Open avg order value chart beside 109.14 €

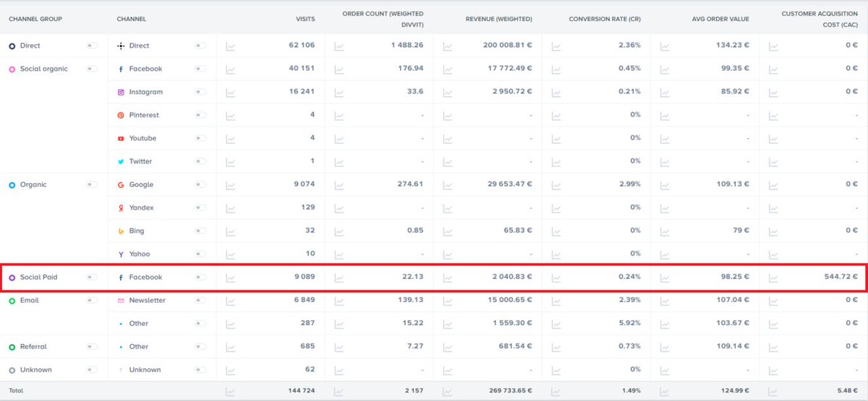(x=665, y=347)
